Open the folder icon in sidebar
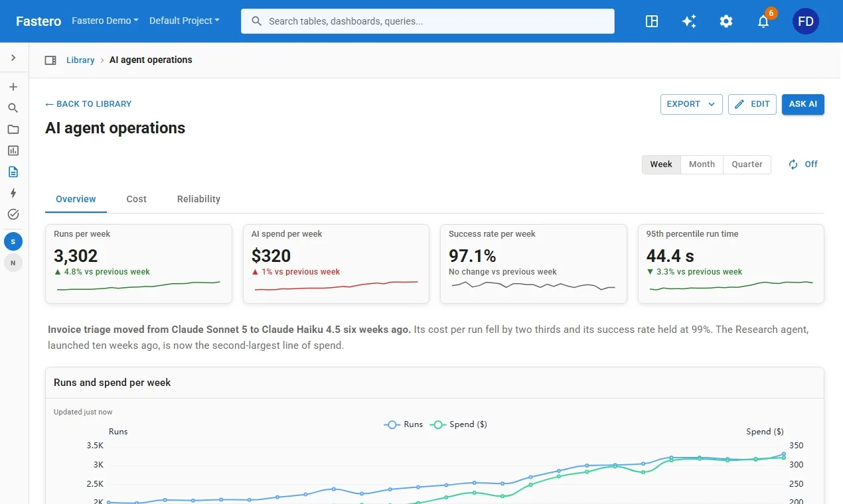Image resolution: width=843 pixels, height=504 pixels. (13, 129)
